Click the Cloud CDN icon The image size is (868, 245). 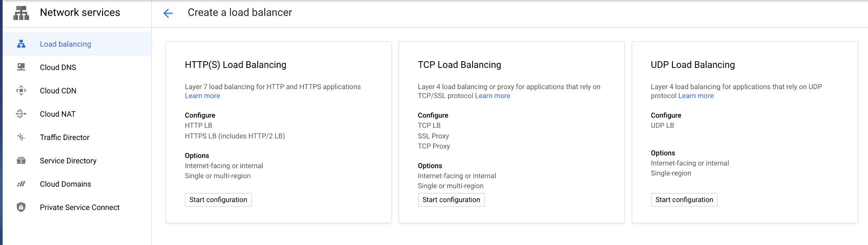coord(21,90)
